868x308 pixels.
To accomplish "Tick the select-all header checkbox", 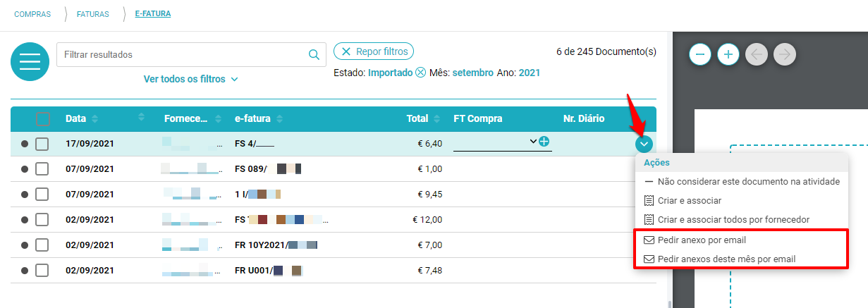I will click(x=43, y=119).
